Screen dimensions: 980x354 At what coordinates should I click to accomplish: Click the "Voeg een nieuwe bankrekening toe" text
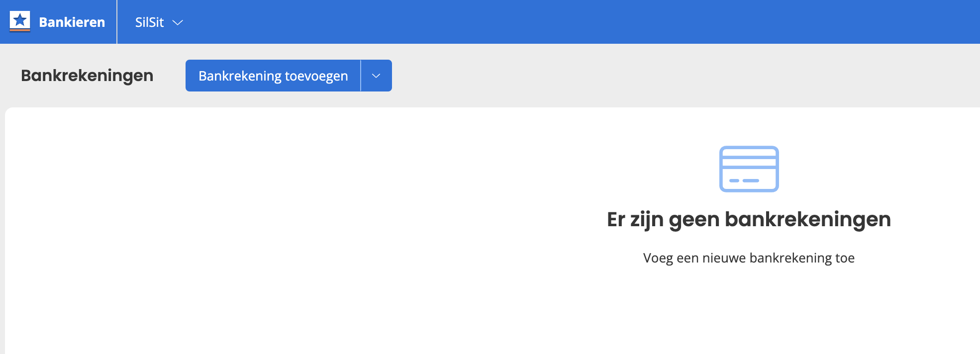pos(749,258)
